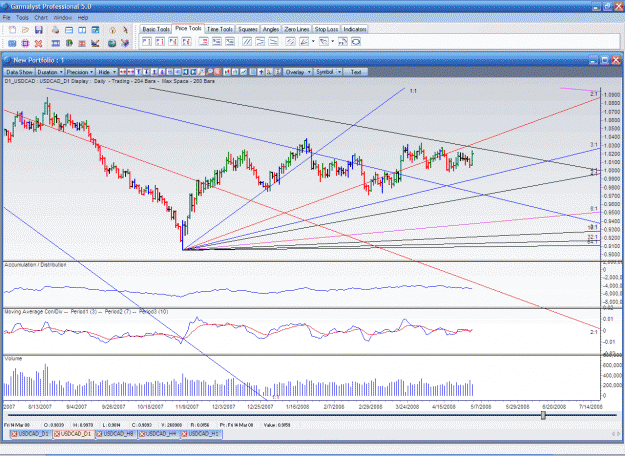
Task: Click the magenta crosshair square icon
Action: click(x=26, y=43)
